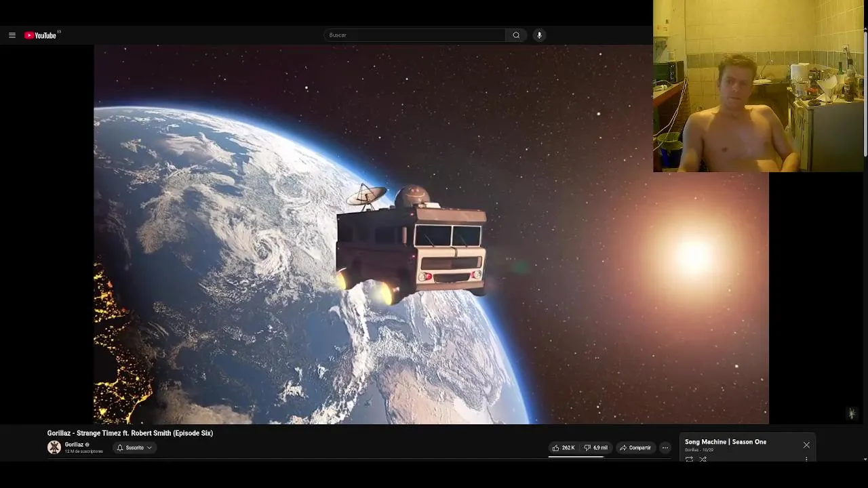Open the Gorillaz channel avatar
Screen dimensions: 868x488
54,447
